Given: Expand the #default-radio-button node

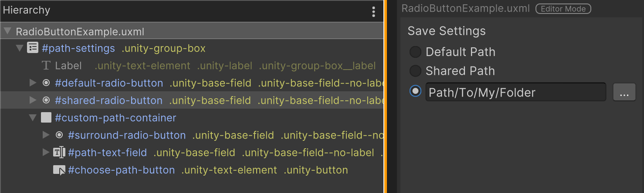Looking at the screenshot, I should [x=33, y=83].
